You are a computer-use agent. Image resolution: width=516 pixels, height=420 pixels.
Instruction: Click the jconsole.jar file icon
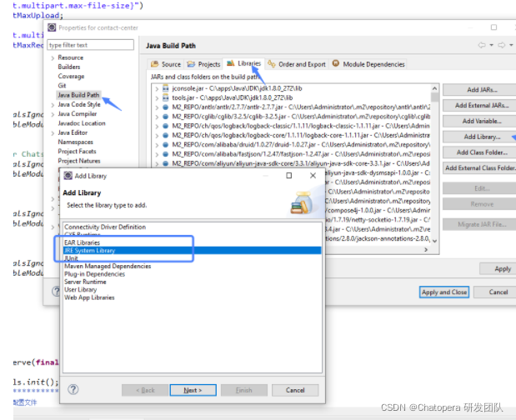[x=166, y=88]
